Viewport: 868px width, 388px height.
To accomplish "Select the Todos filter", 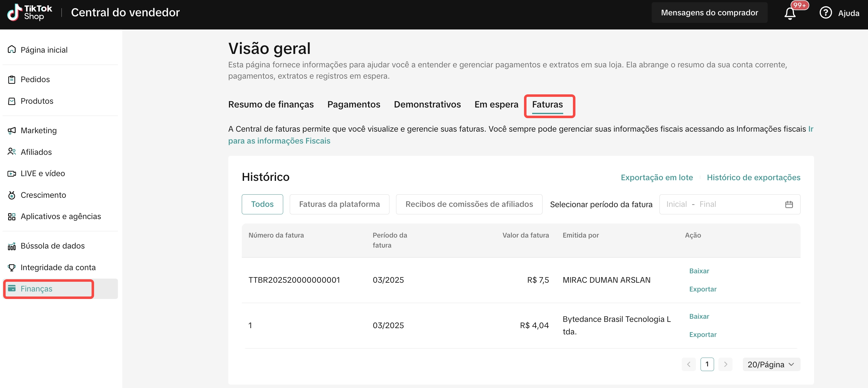I will coord(262,204).
